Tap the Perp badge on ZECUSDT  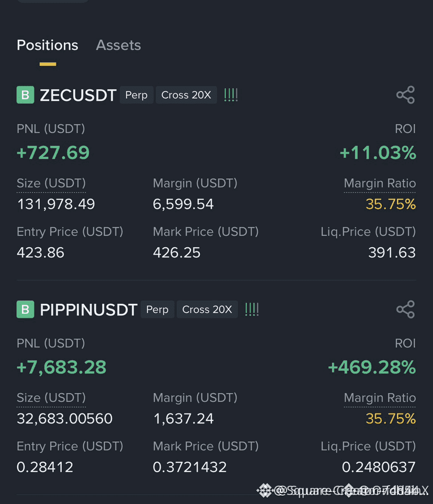[136, 95]
